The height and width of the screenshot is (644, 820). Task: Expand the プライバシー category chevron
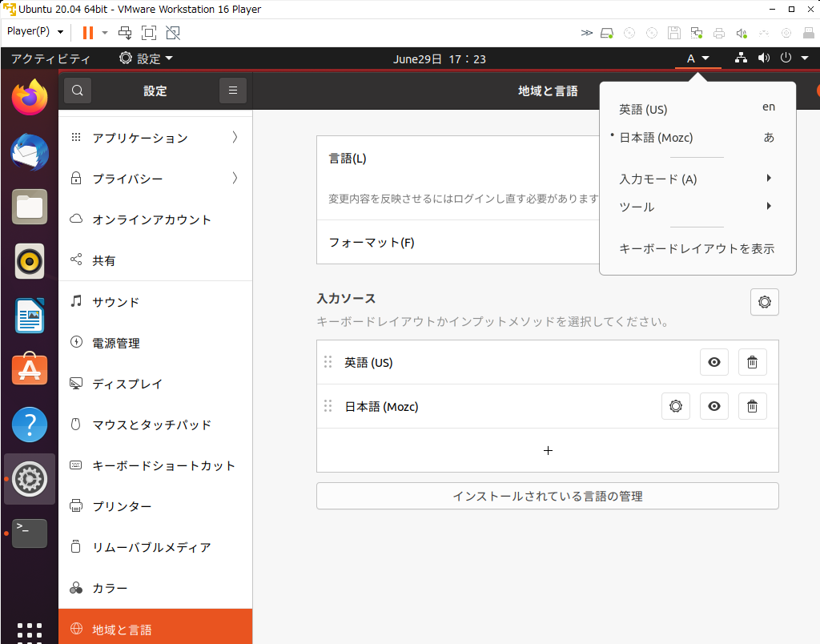coord(235,179)
